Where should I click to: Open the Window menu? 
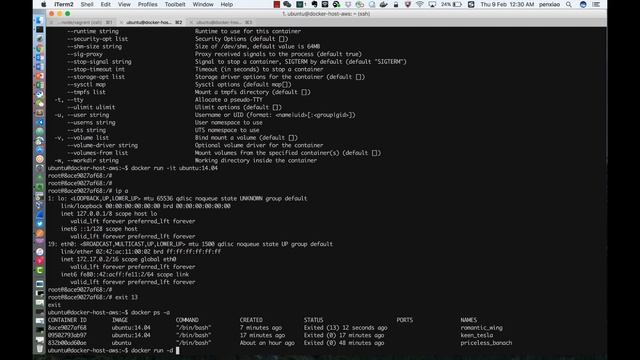[203, 4]
